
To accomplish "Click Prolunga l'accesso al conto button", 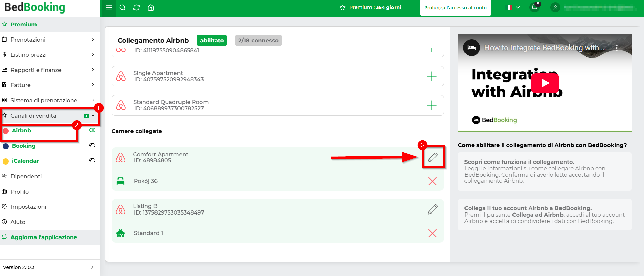I will coord(455,8).
